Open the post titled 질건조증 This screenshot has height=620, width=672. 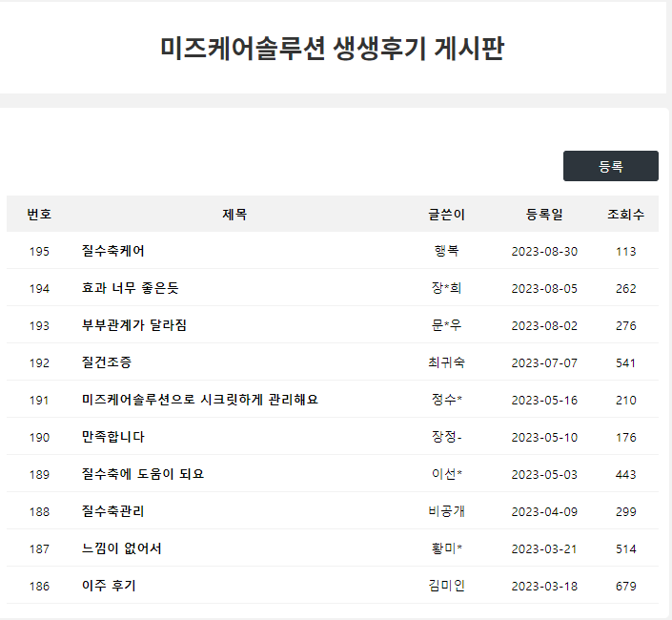coord(107,362)
